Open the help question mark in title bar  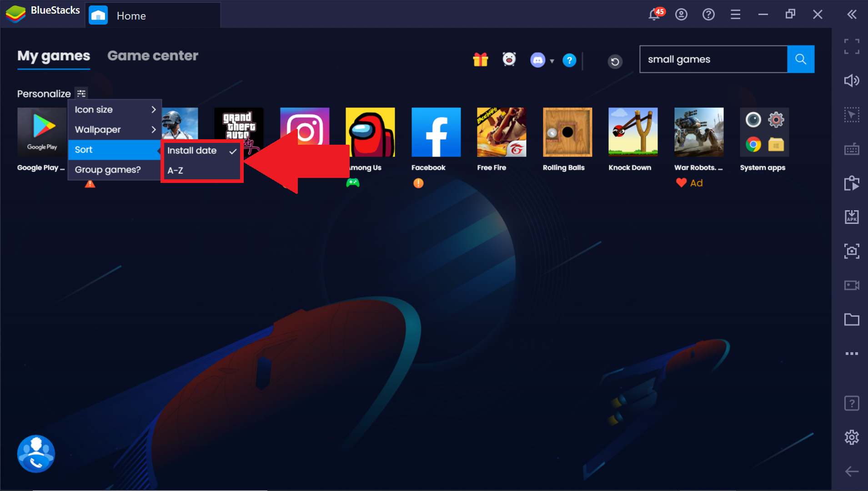(x=708, y=15)
